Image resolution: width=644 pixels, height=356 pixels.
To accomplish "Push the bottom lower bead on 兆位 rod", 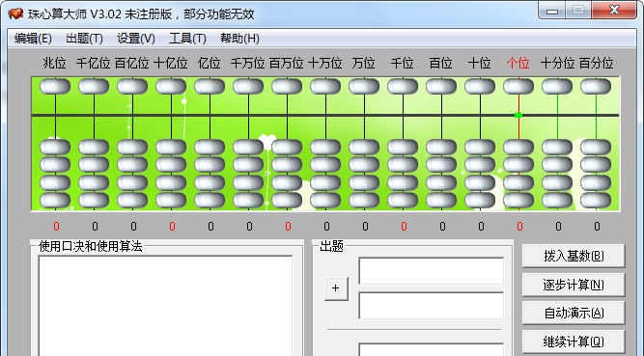I will tap(55, 201).
